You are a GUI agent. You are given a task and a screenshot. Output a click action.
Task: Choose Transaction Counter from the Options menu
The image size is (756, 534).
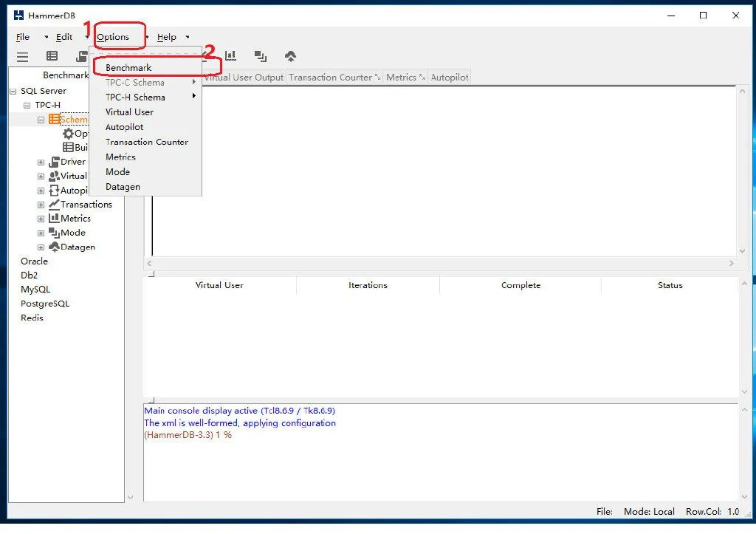[145, 143]
